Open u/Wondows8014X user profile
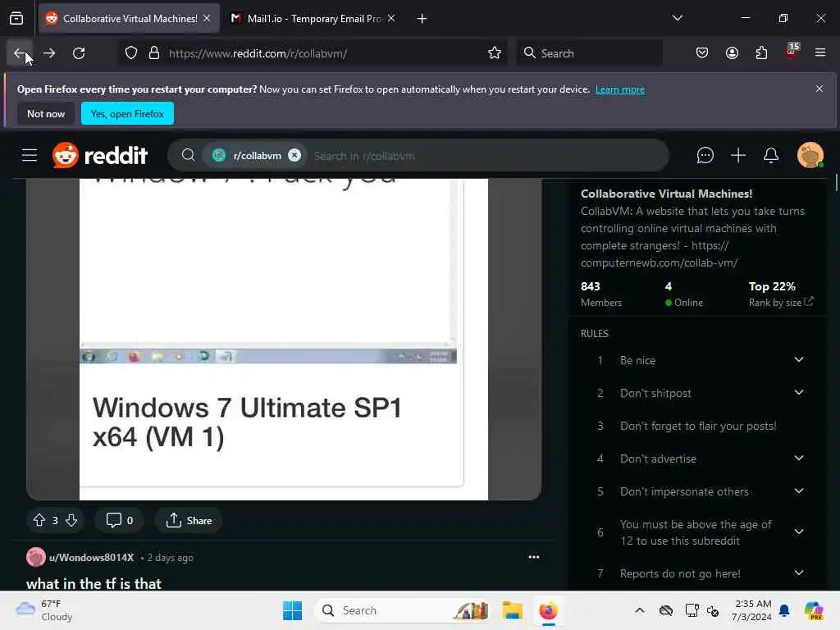The image size is (840, 630). [91, 557]
